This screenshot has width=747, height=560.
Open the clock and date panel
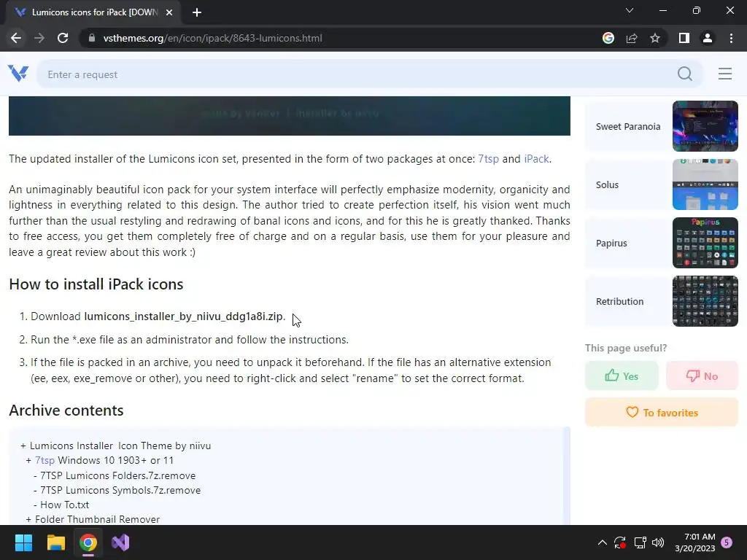694,542
